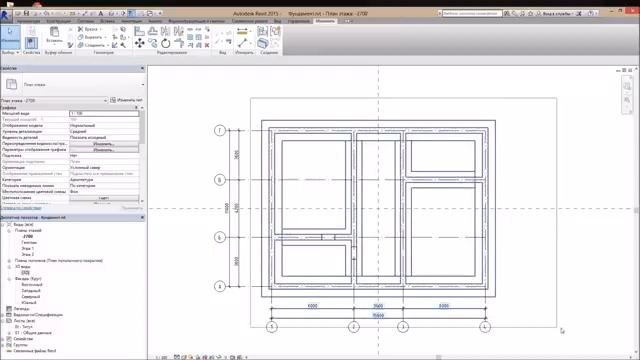Click the Create Assembly icon
The width and height of the screenshot is (640, 360).
click(262, 31)
